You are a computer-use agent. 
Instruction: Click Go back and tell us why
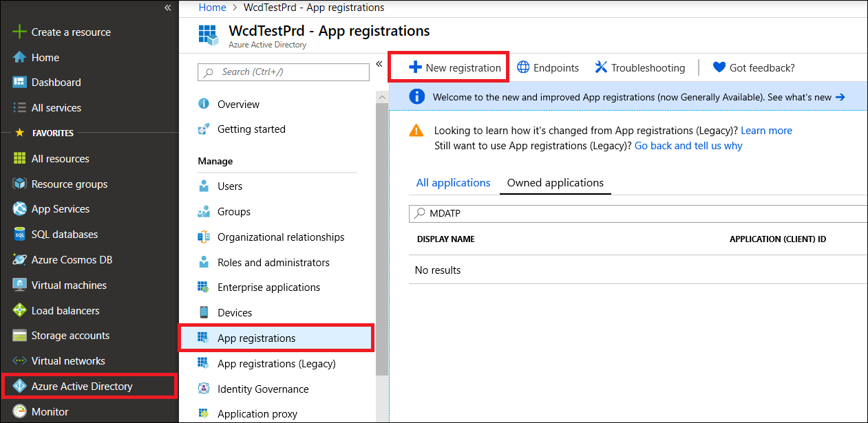point(688,145)
